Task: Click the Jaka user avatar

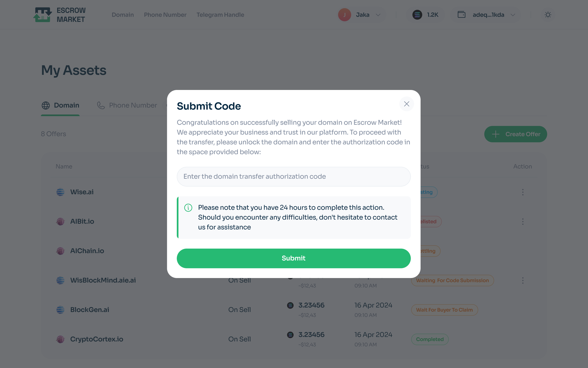Action: (345, 15)
